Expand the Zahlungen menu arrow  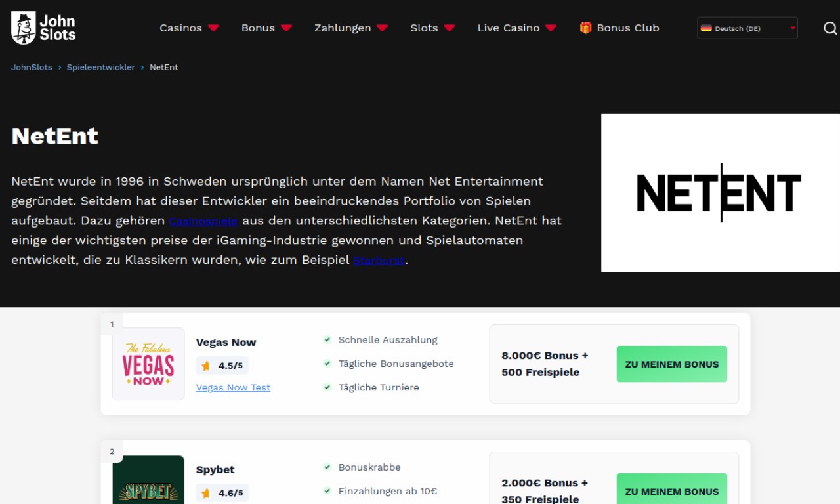point(382,28)
